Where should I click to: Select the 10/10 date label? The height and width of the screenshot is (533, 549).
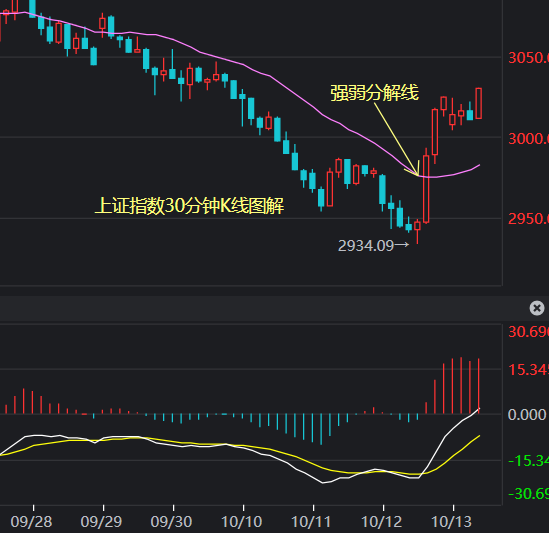click(x=242, y=522)
